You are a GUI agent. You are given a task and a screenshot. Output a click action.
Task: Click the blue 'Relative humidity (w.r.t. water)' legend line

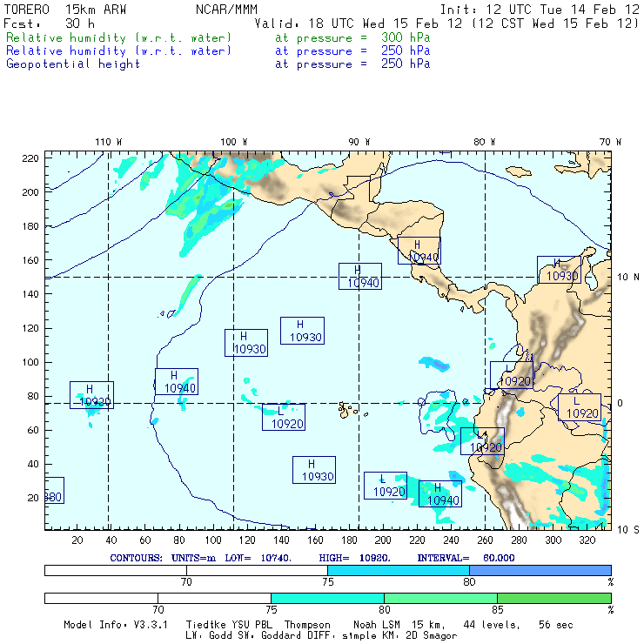tap(118, 51)
